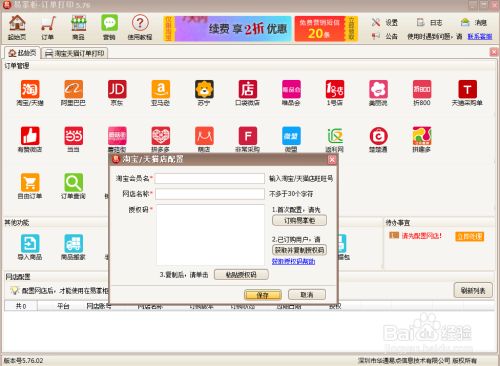The image size is (500, 366).
Task: Select the 京东 JD platform icon
Action: pyautogui.click(x=117, y=93)
